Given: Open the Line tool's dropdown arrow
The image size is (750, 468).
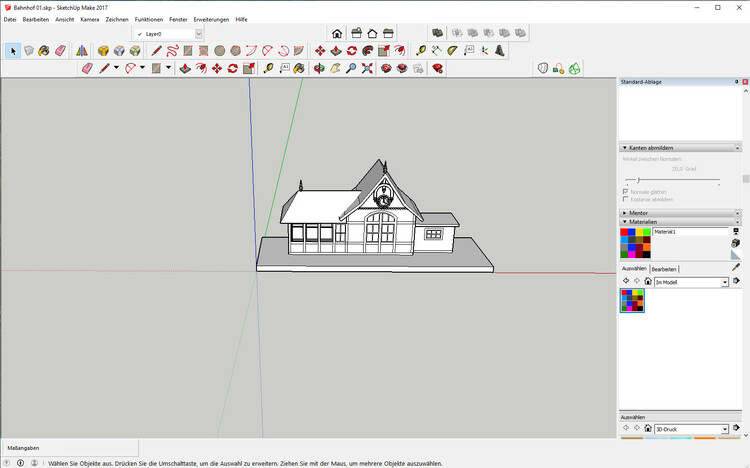Looking at the screenshot, I should pos(116,68).
